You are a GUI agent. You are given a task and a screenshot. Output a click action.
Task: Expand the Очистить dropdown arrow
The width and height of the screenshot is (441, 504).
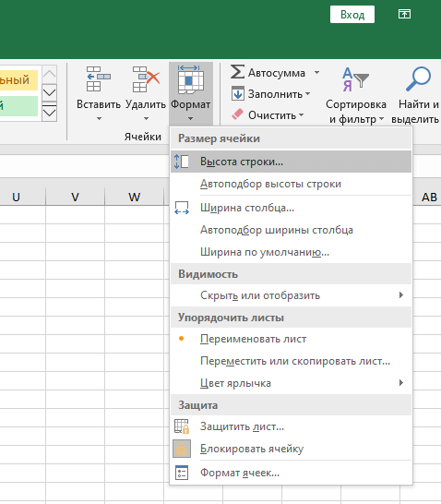click(x=302, y=114)
